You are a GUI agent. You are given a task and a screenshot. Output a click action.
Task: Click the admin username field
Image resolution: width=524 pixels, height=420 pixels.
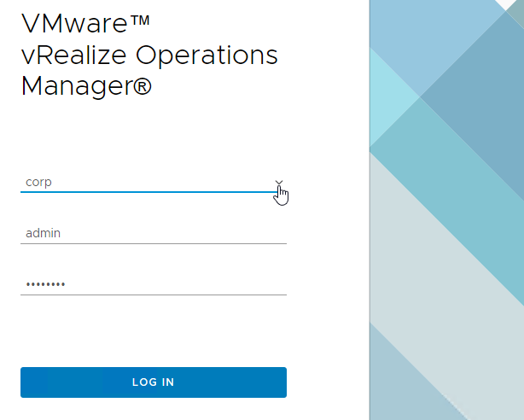pos(154,233)
